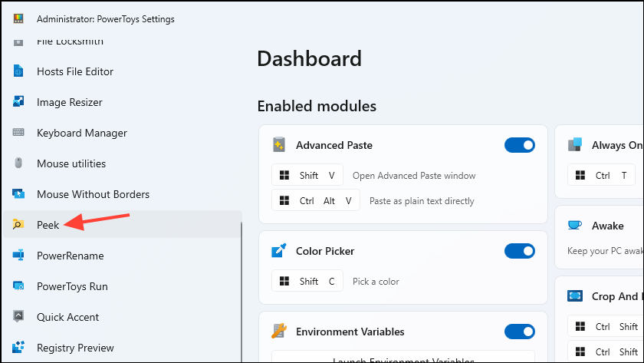Click the Registry Preview icon
The height and width of the screenshot is (363, 644).
[x=19, y=348]
